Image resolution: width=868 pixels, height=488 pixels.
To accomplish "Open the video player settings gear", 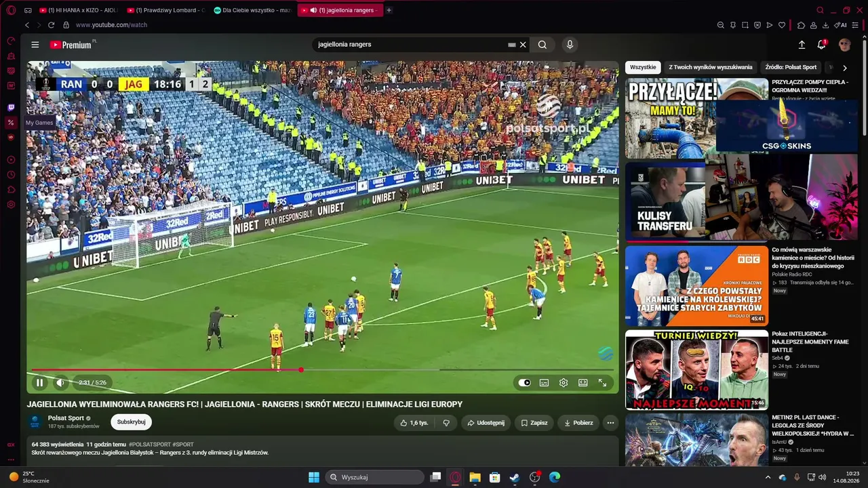I will click(564, 383).
